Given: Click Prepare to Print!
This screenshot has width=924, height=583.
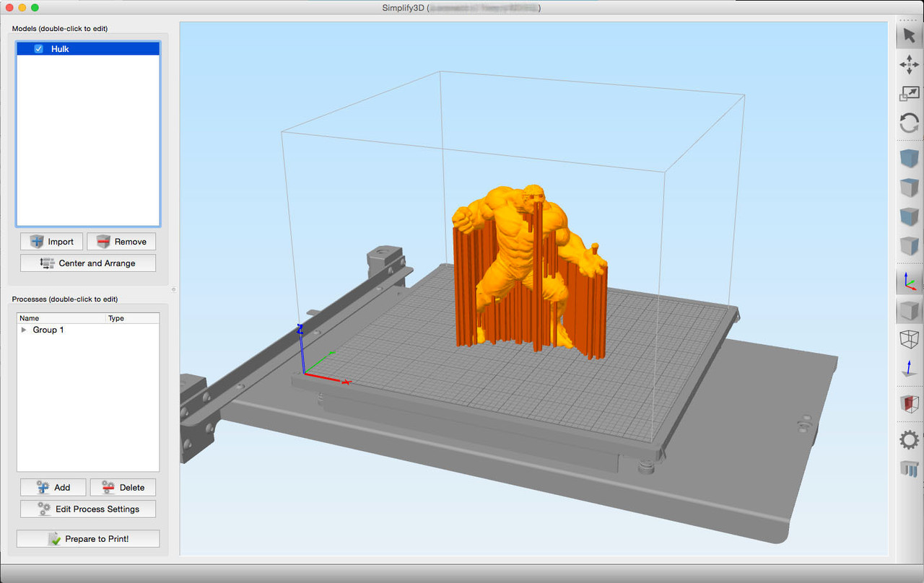Looking at the screenshot, I should [x=88, y=539].
